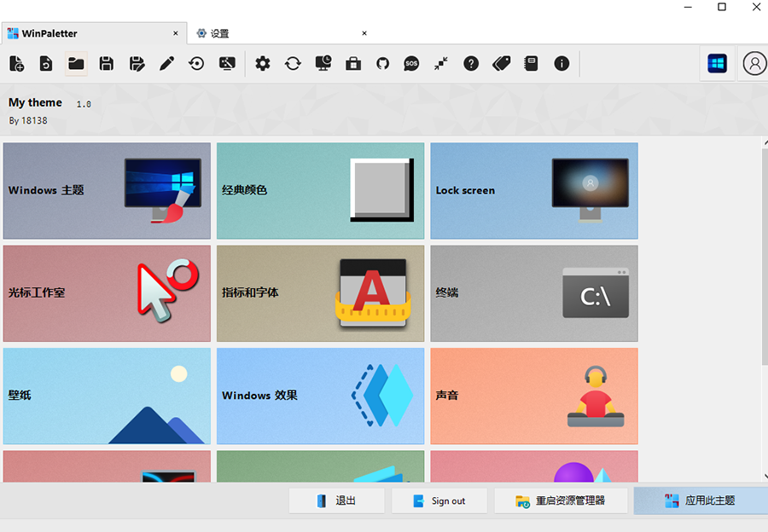The image size is (768, 532).
Task: Open the GitHub page icon
Action: coord(382,64)
